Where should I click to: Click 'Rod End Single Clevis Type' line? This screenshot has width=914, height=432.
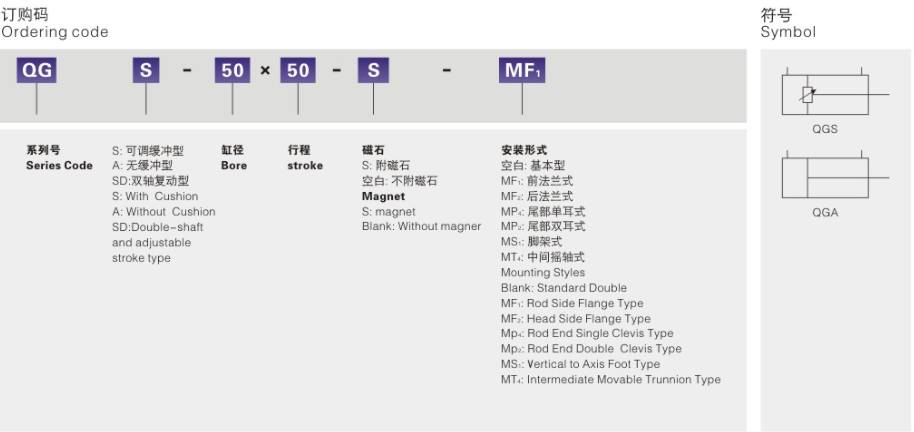tap(587, 333)
